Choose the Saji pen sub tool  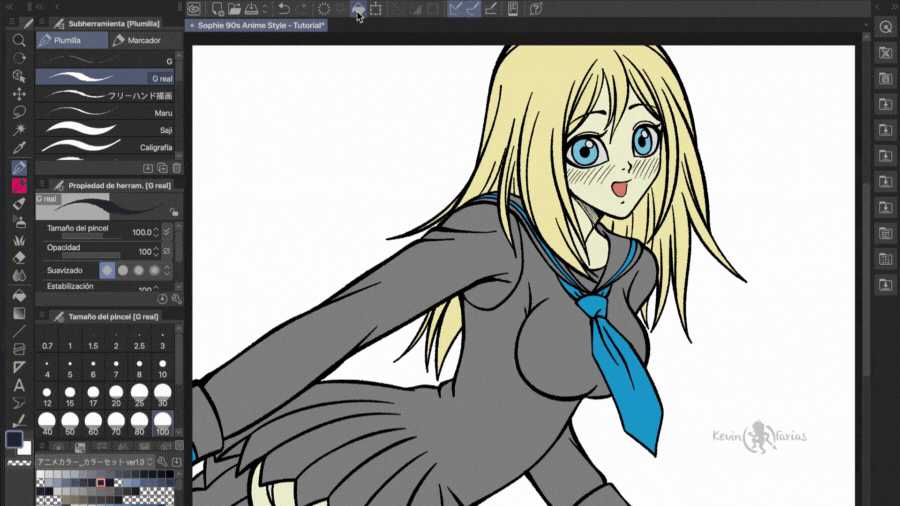(105, 129)
